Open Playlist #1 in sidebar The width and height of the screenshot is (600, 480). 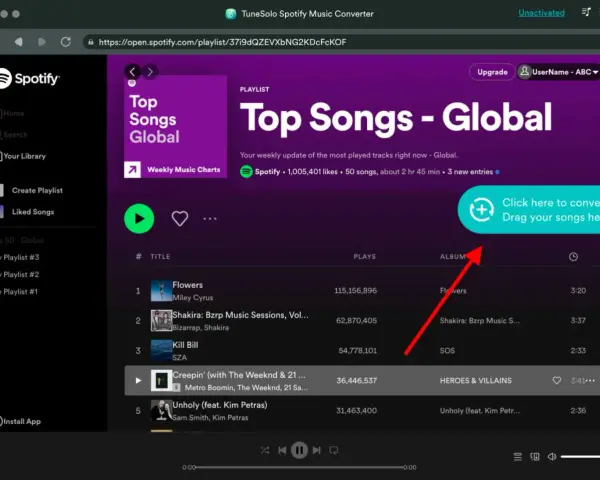[x=19, y=292]
